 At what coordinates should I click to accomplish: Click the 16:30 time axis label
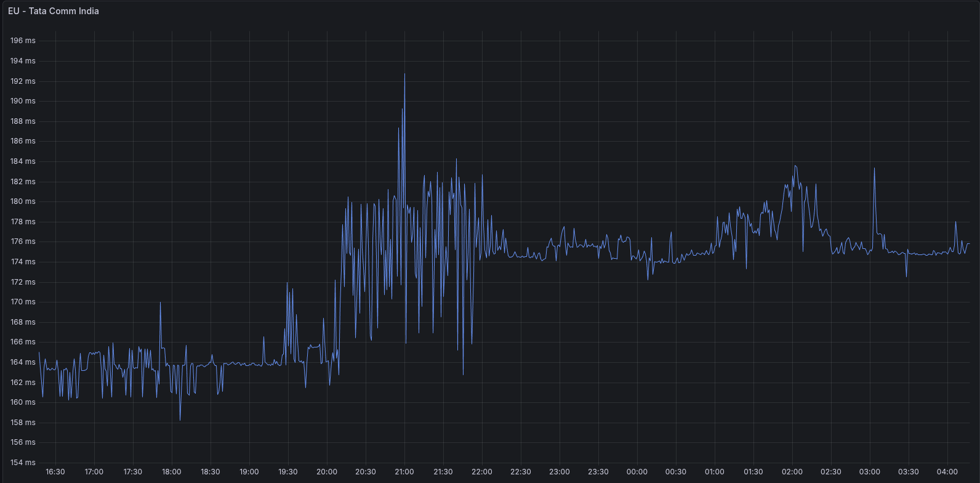click(55, 472)
